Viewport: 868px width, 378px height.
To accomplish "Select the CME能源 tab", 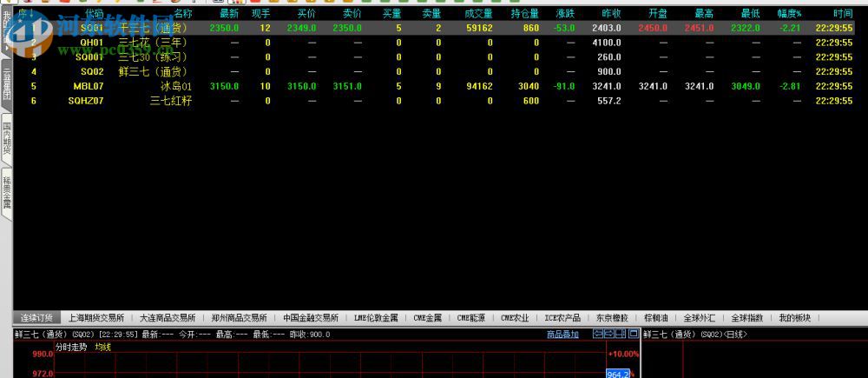I will click(471, 318).
